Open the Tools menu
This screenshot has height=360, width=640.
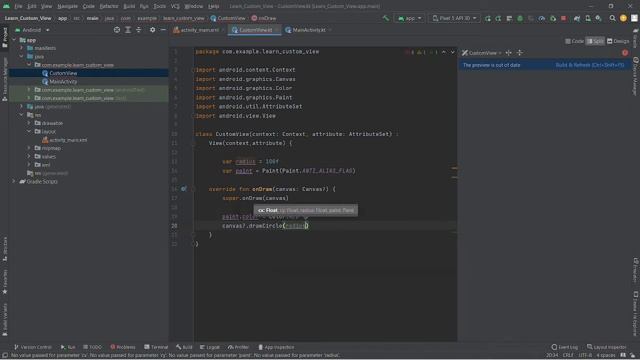(x=160, y=6)
